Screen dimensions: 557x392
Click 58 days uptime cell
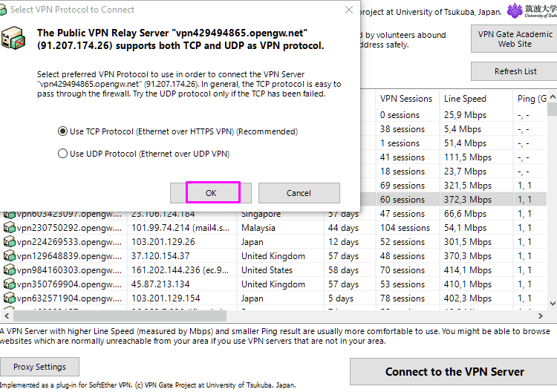[343, 270]
